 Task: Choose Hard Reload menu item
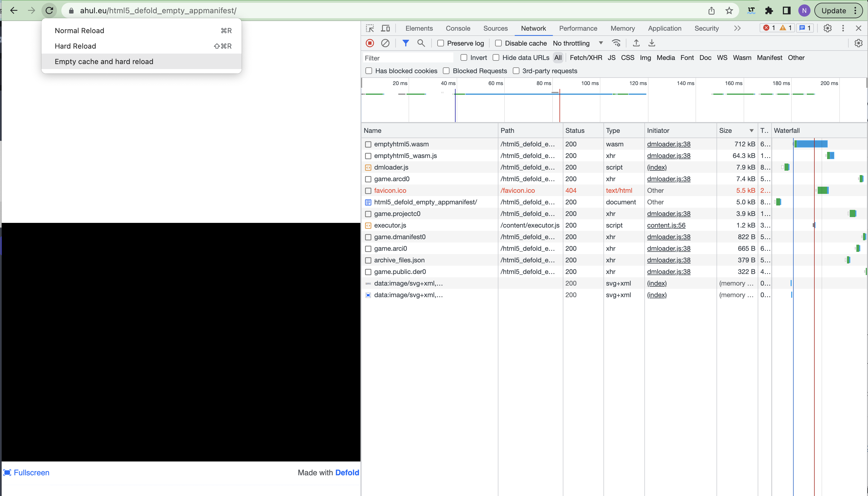[x=142, y=46]
